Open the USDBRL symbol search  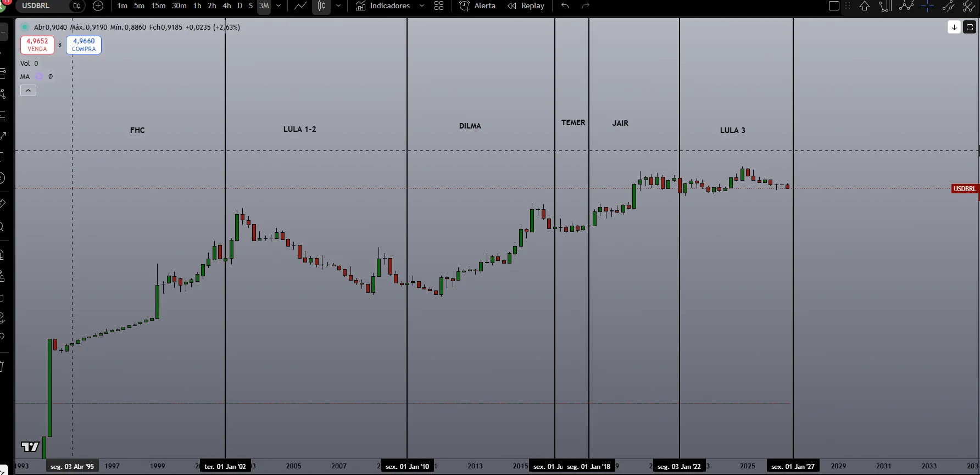(36, 5)
